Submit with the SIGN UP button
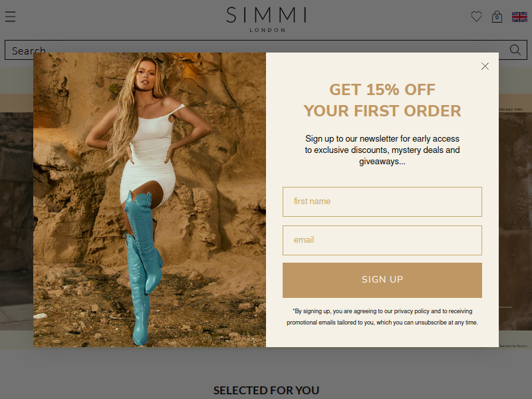Screen dimensions: 532x399 (382, 280)
